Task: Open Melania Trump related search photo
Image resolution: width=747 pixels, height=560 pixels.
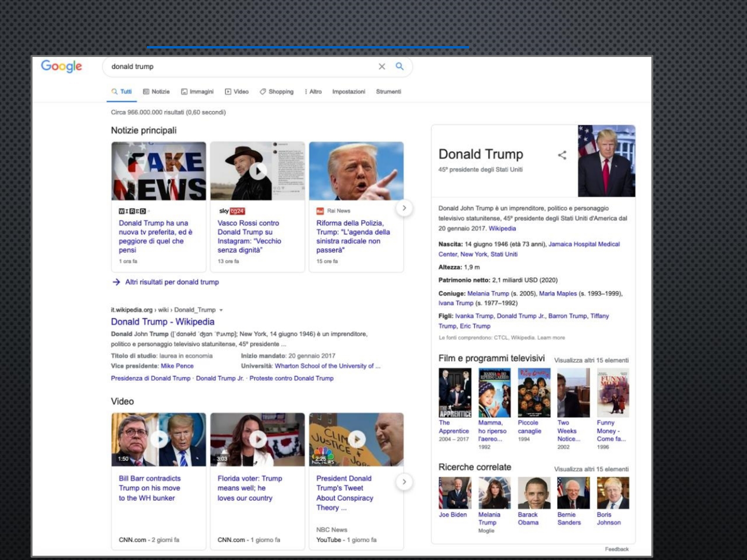Action: [495, 493]
